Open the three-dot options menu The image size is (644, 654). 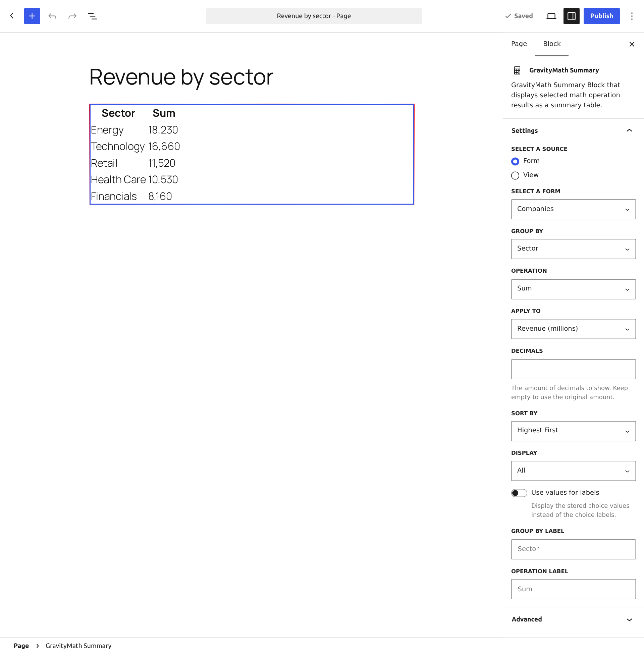(x=632, y=16)
